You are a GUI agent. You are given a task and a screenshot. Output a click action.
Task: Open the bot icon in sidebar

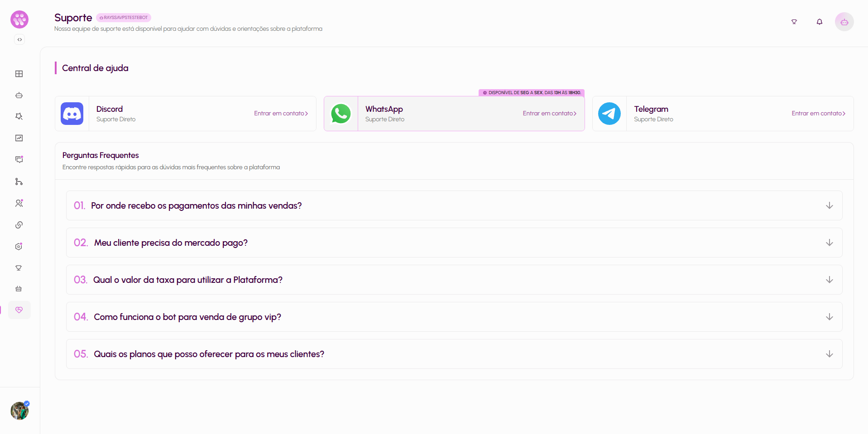[x=19, y=95]
